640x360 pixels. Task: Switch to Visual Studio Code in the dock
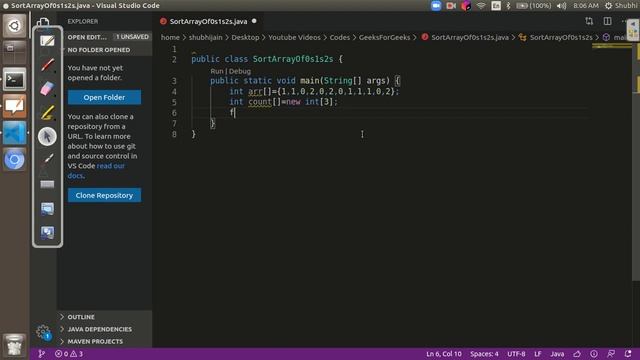pos(14,133)
